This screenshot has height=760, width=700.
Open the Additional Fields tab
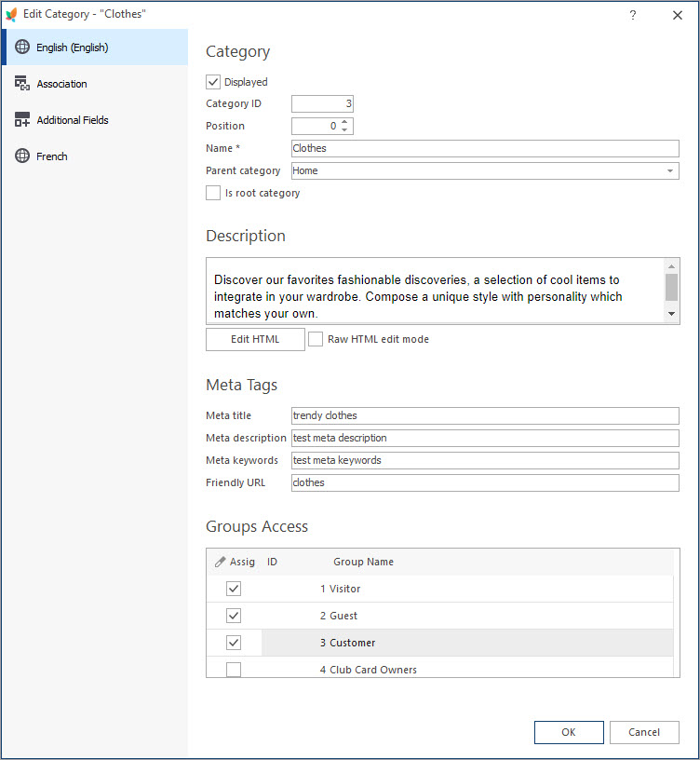95,120
